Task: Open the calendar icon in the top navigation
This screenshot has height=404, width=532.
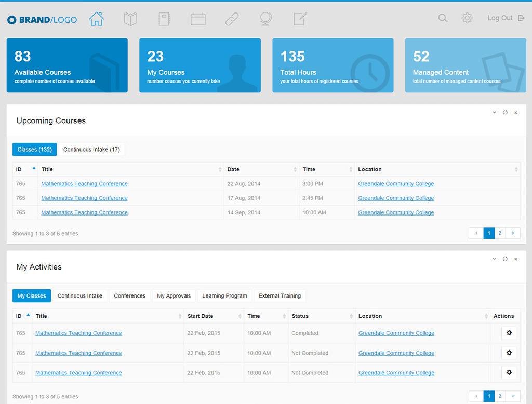Action: [198, 19]
